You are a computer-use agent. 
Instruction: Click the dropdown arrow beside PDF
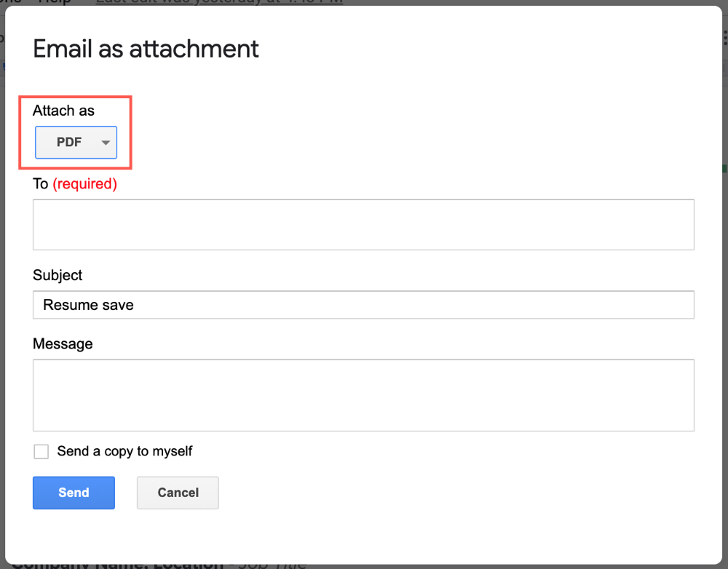coord(106,143)
